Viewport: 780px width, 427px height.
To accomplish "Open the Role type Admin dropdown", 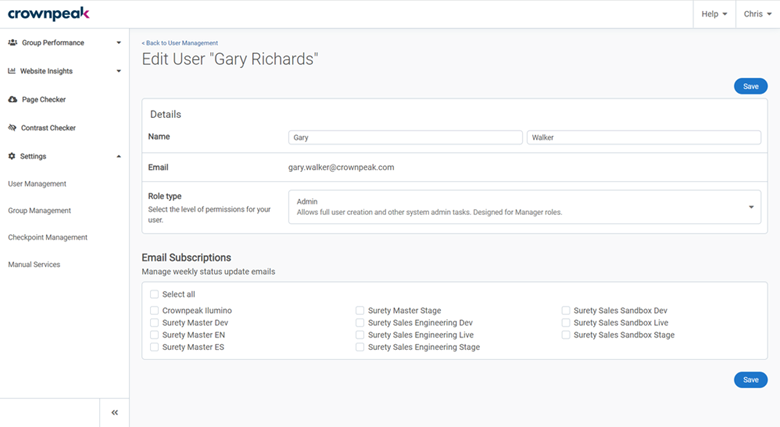I will 524,207.
